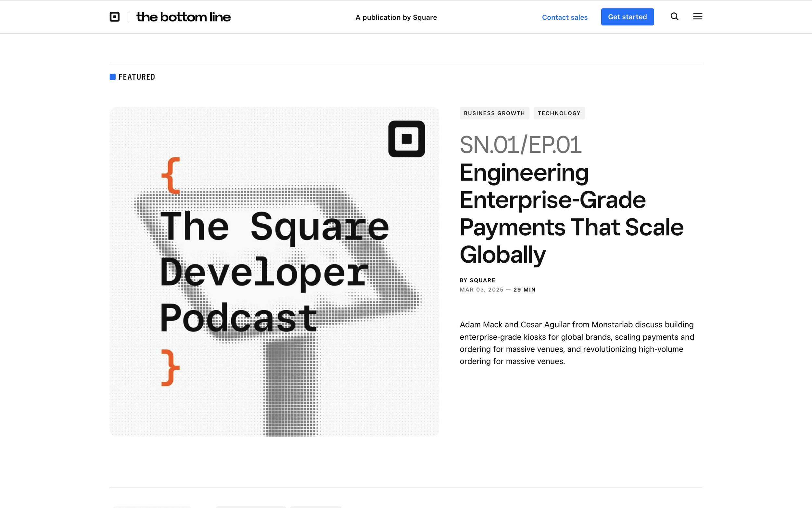The image size is (812, 508).
Task: Open article Engineering Enterprise-Grade Payments title
Action: [571, 213]
